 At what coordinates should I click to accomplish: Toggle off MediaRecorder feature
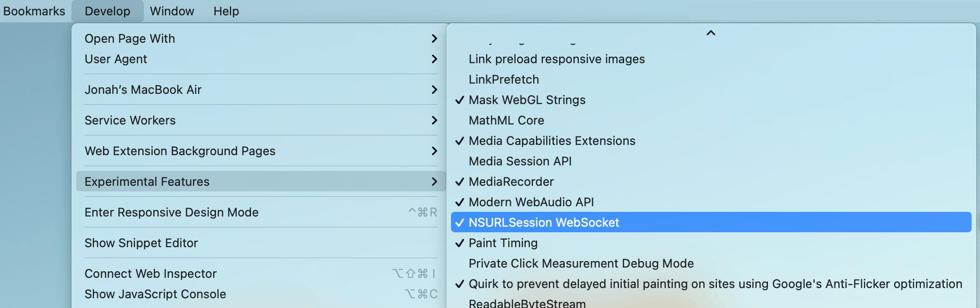[511, 182]
